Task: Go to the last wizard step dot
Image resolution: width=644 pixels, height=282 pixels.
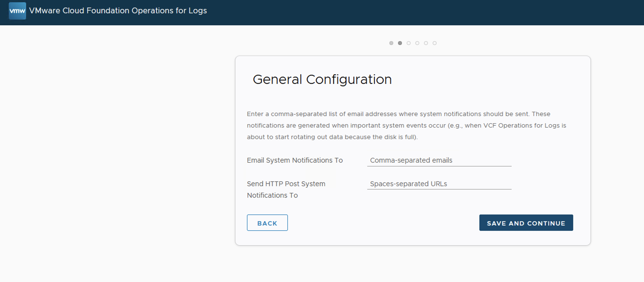Action: [x=434, y=43]
